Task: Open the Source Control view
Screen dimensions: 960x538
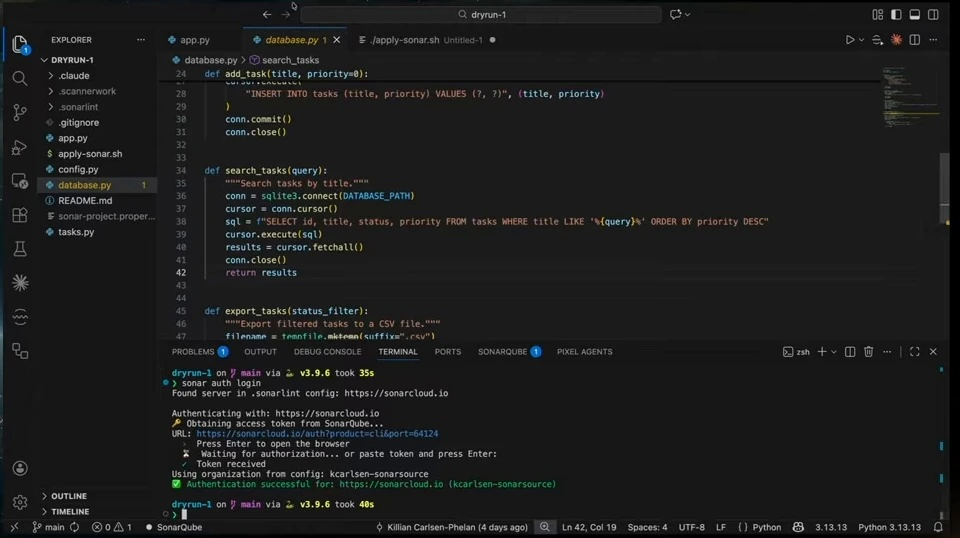Action: pyautogui.click(x=20, y=112)
